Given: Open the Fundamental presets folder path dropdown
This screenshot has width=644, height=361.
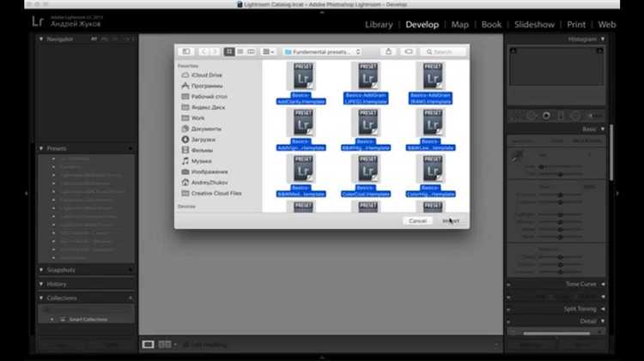Looking at the screenshot, I should (x=322, y=51).
